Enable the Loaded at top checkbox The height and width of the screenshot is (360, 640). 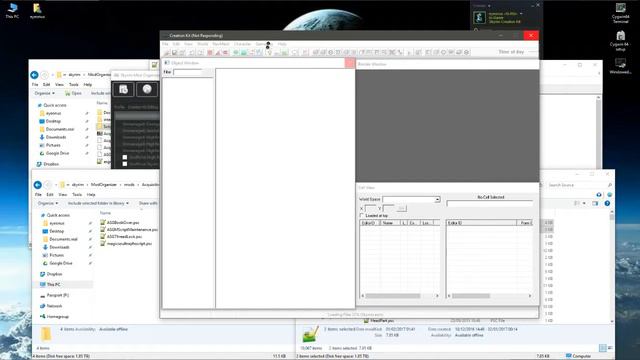362,215
